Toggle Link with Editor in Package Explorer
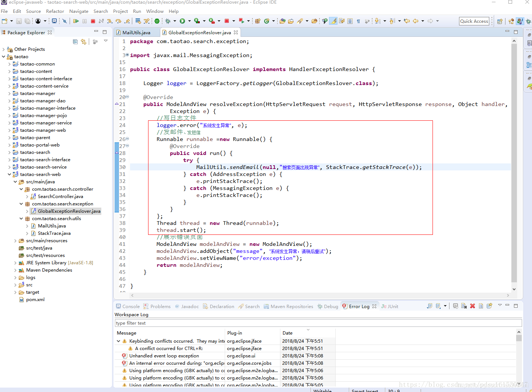Image resolution: width=532 pixels, height=392 pixels. [x=84, y=42]
